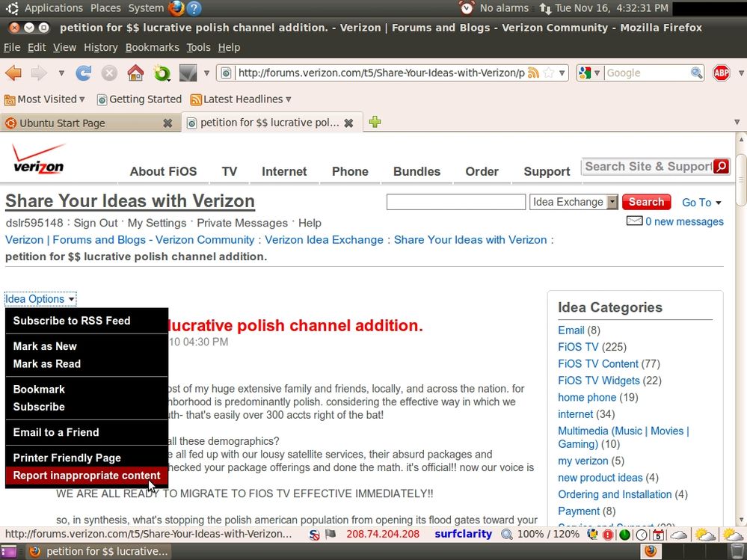
Task: Open the Sign Out link
Action: tap(96, 223)
